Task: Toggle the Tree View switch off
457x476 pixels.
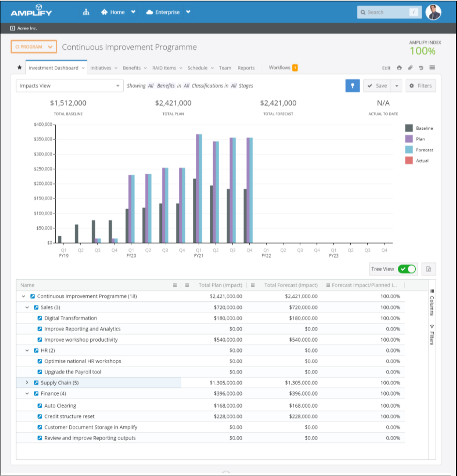Action: 407,269
